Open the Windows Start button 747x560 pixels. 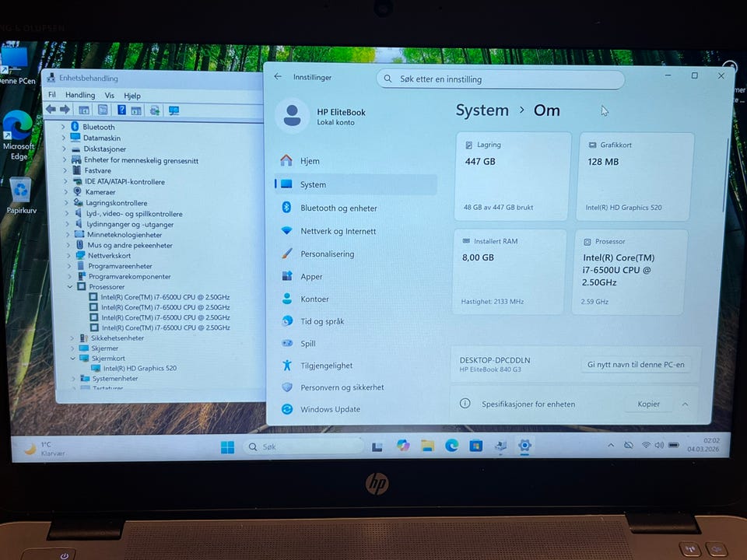[x=227, y=446]
